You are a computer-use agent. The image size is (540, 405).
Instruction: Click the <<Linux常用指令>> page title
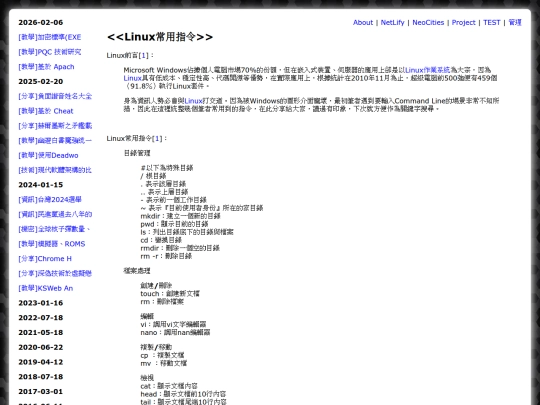(160, 37)
